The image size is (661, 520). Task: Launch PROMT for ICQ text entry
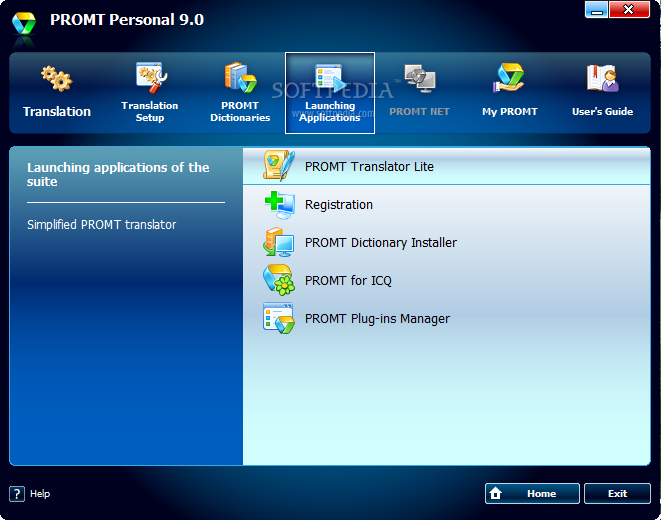click(x=348, y=281)
